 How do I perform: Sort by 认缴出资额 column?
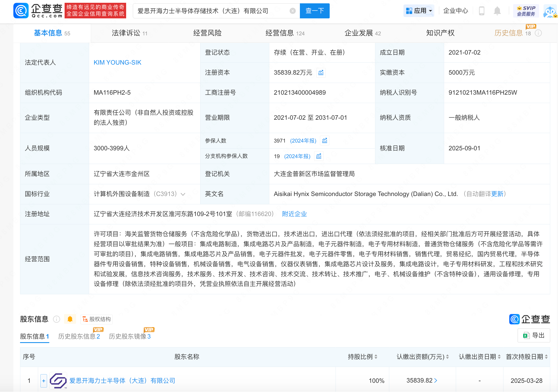[x=447, y=357]
